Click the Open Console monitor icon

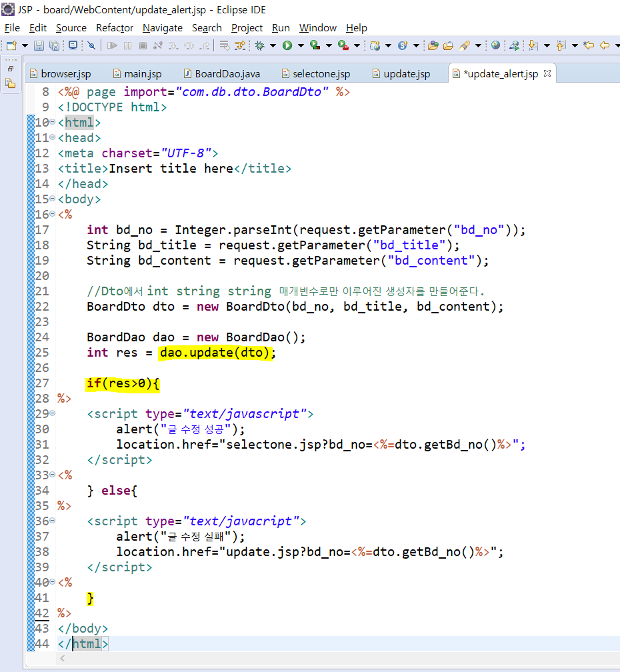tap(73, 45)
